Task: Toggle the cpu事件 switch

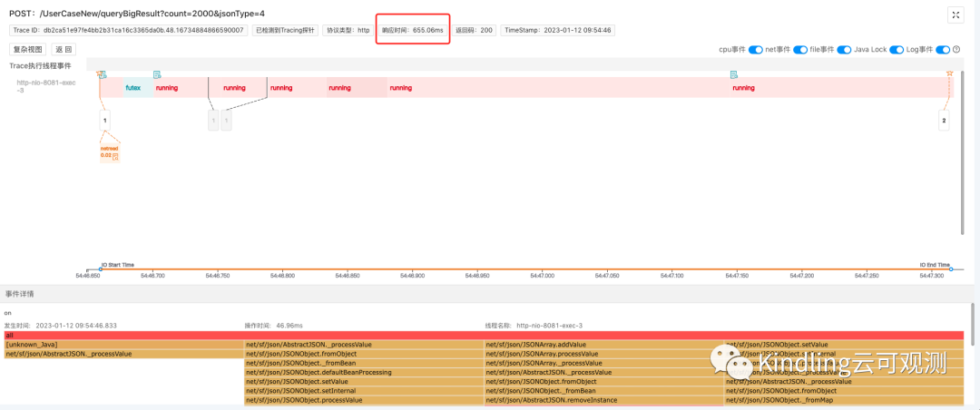Action: click(756, 49)
